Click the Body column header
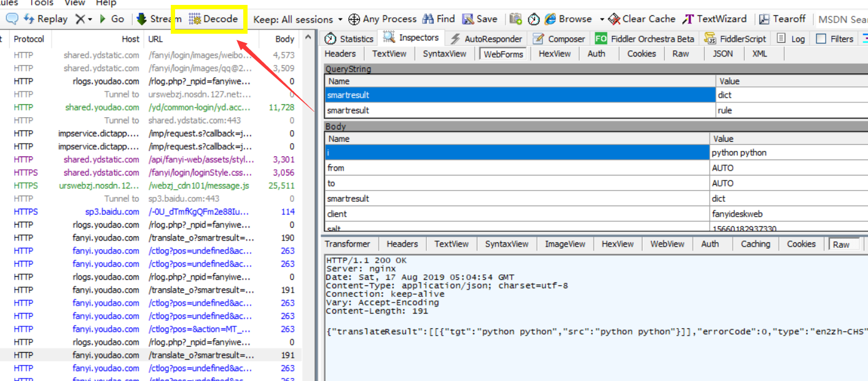Viewport: 868px width, 381px height. click(284, 39)
